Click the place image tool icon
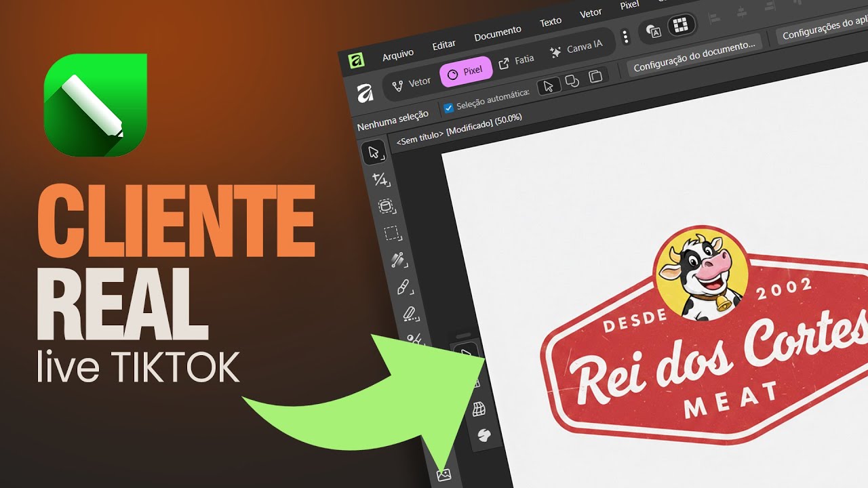 pyautogui.click(x=444, y=474)
